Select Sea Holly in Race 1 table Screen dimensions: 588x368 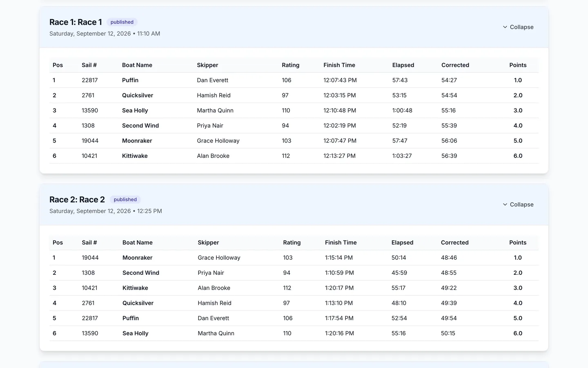(135, 110)
